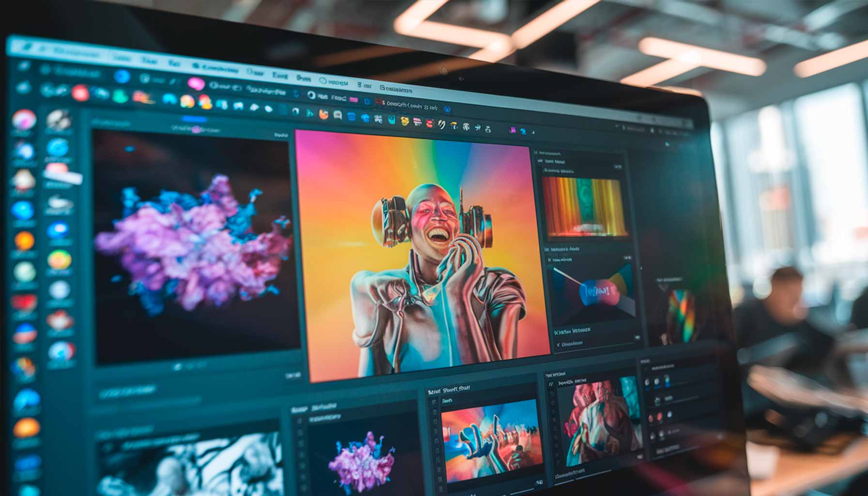This screenshot has width=868, height=496.
Task: Toggle the top checkbox beside the figure painting thumbnail
Action: click(551, 385)
